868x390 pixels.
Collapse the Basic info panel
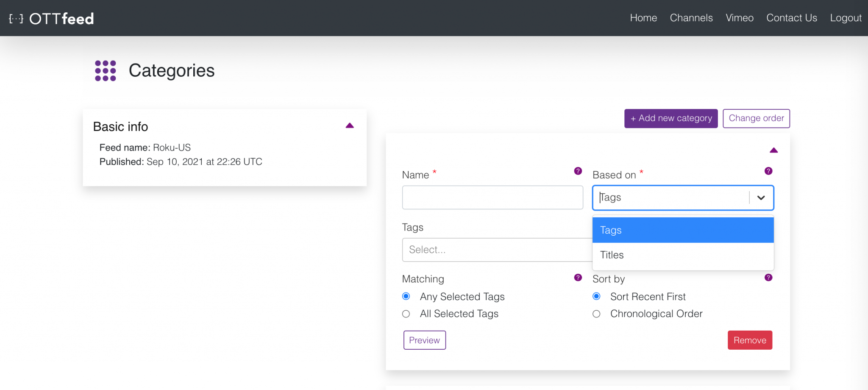(350, 125)
